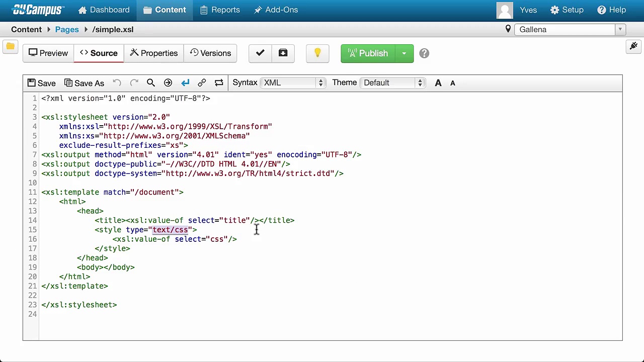Toggle the line wrap icon
The image size is (644, 362).
(185, 83)
